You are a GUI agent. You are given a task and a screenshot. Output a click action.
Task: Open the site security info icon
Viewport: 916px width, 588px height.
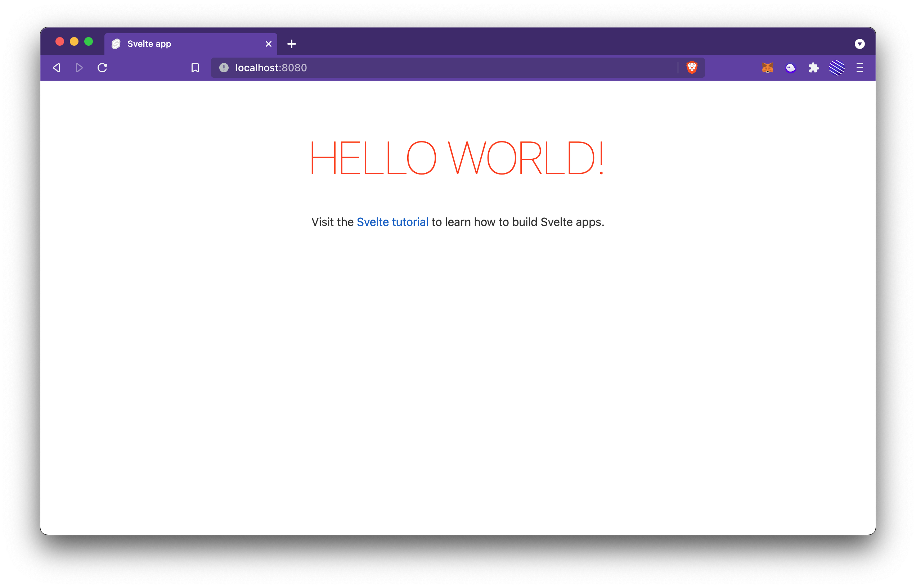coord(224,68)
